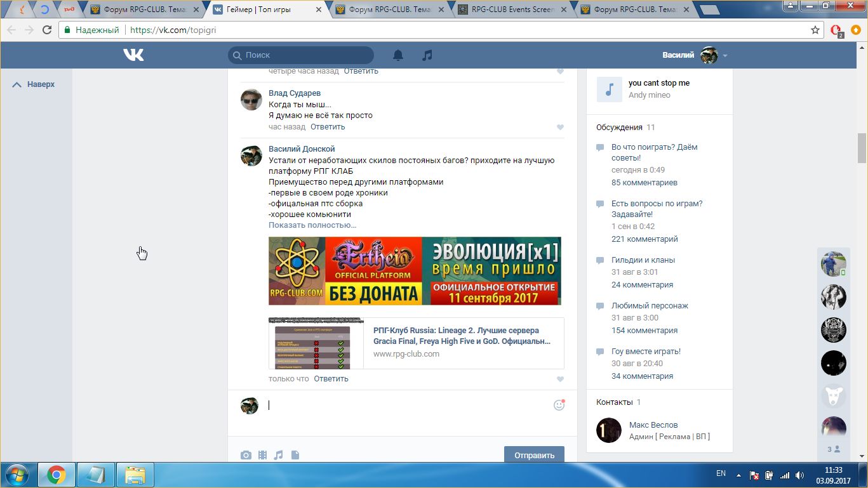Open the friends counter '3' in chat sidebar
The image size is (868, 488).
pyautogui.click(x=834, y=449)
